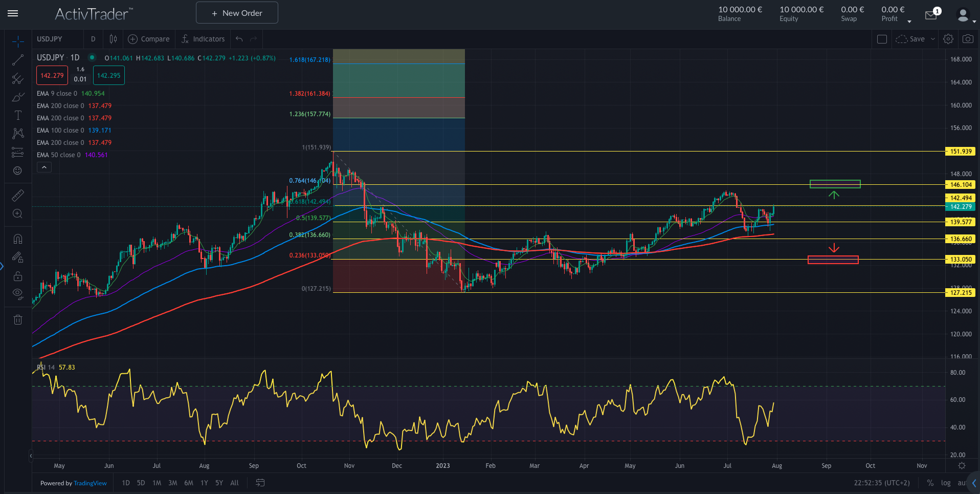The width and height of the screenshot is (980, 494).
Task: Open the hamburger menu
Action: pos(13,14)
